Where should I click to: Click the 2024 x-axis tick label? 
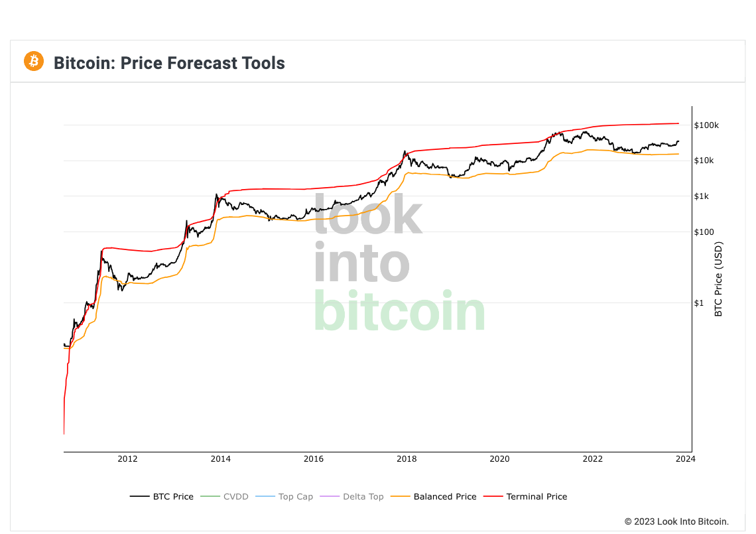coord(685,458)
